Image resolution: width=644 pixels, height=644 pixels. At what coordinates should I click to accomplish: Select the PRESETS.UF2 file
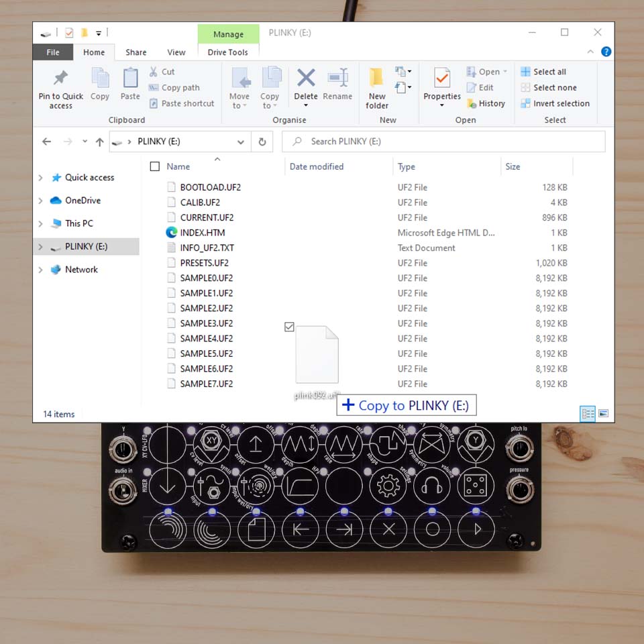(x=204, y=263)
